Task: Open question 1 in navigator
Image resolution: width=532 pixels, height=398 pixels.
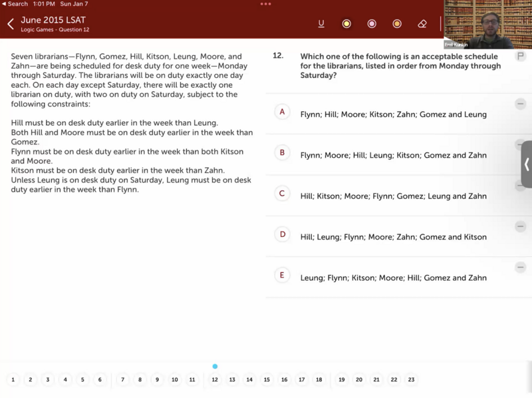Action: coord(13,379)
